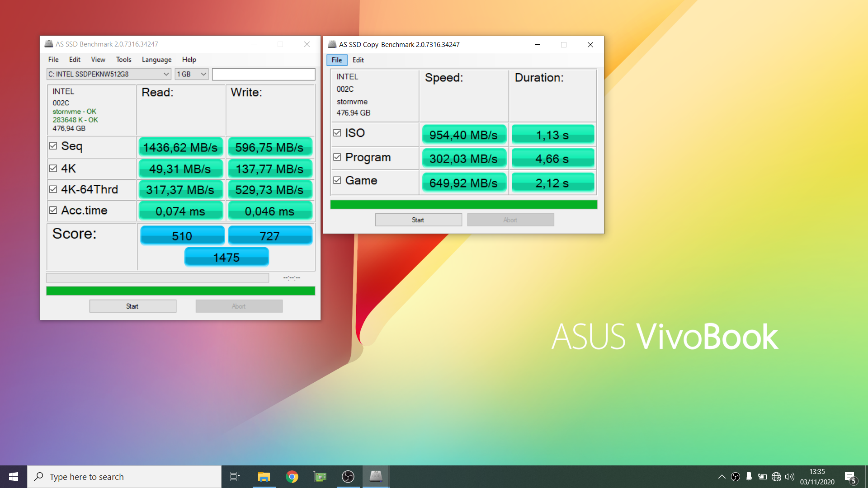Open Chrome from the taskbar

[x=292, y=477]
